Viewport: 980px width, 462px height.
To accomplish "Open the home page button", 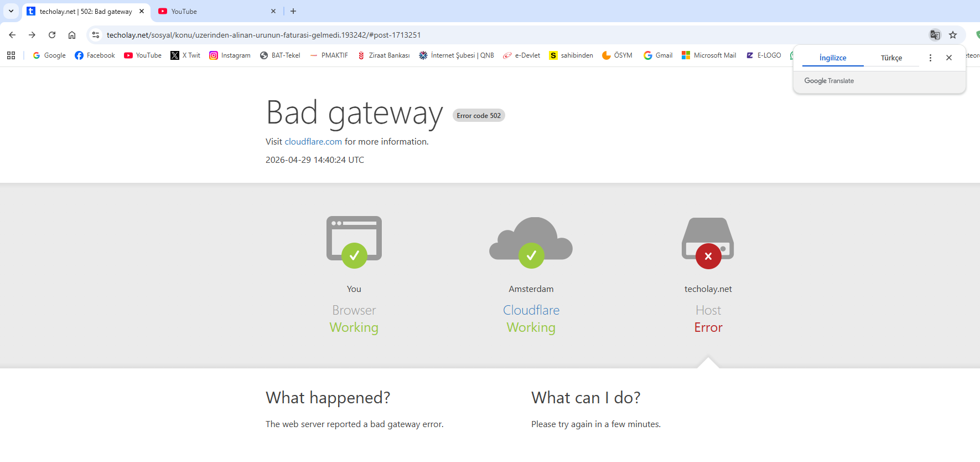I will pos(72,35).
